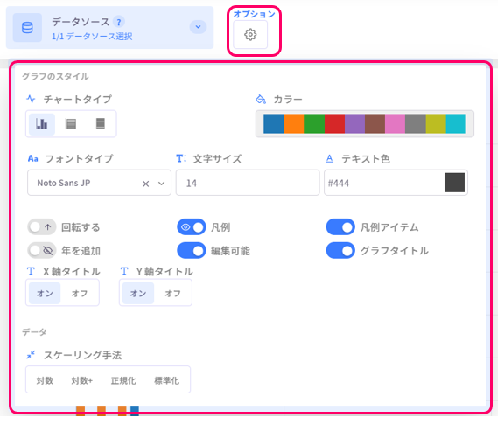Pick the gray swatch in カラー palette
Screen dimensions: 504x424
416,123
